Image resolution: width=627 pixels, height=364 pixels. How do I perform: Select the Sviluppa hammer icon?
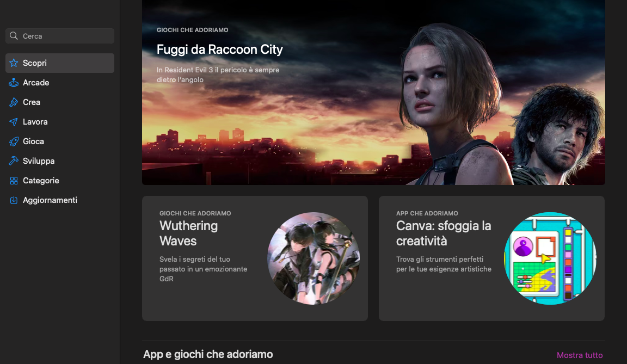pos(14,161)
